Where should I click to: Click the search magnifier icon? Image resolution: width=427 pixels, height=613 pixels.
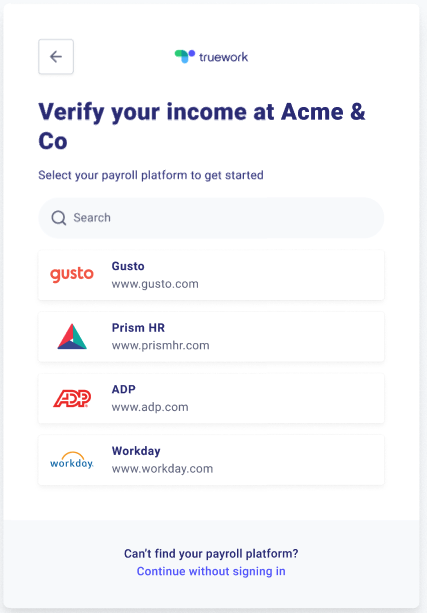point(59,218)
